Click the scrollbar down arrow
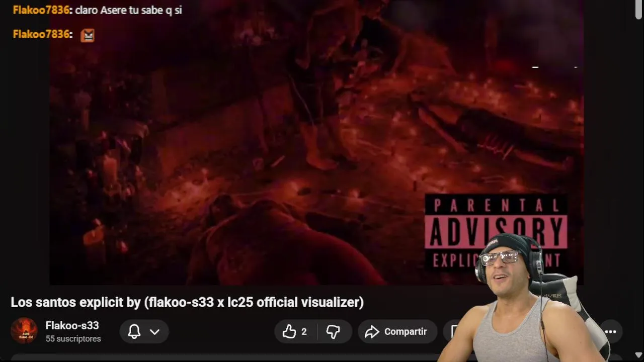644x362 pixels. [x=638, y=355]
